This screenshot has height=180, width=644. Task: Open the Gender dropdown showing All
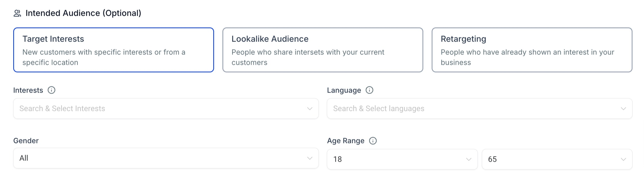tap(166, 158)
